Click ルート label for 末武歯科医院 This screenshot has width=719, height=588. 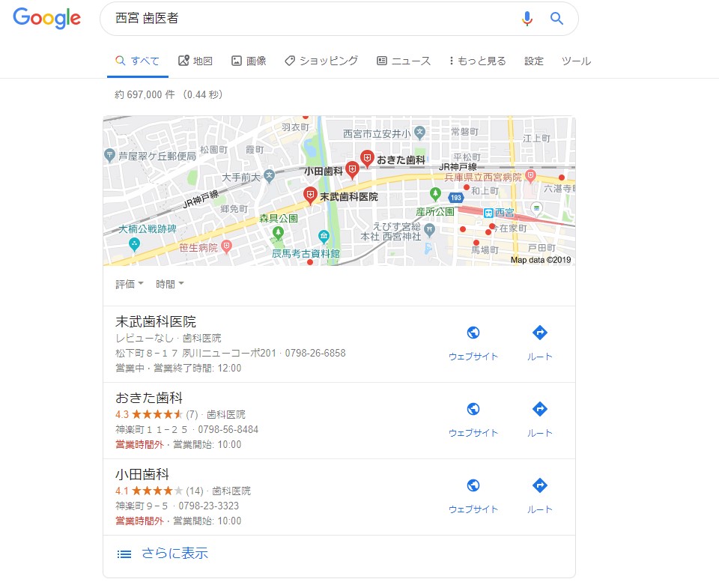[x=540, y=357]
